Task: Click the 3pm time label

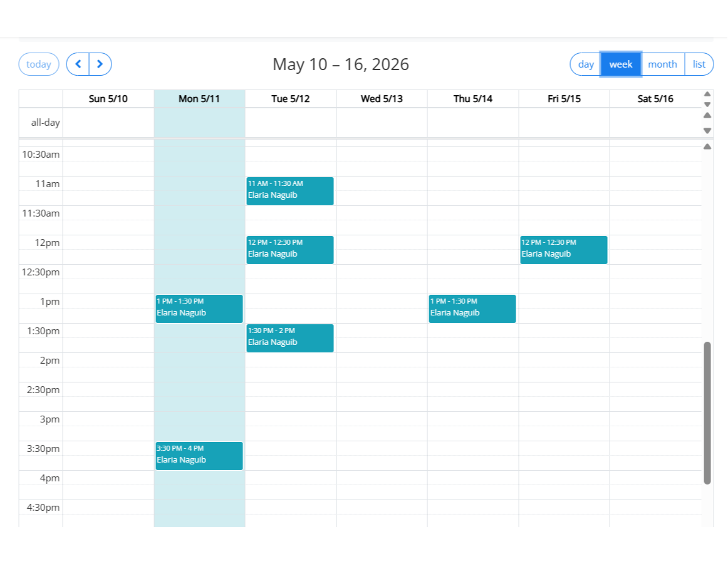Action: pyautogui.click(x=49, y=419)
